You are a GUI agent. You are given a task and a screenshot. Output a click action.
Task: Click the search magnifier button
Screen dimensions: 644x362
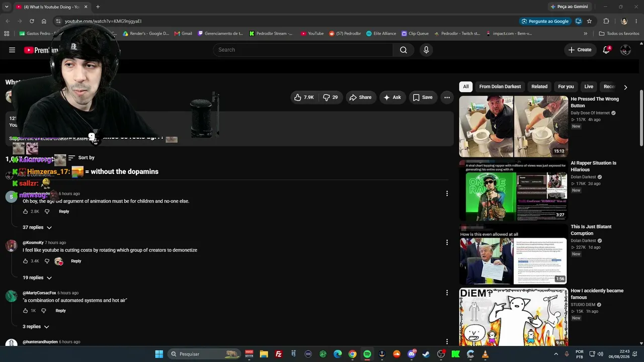(404, 50)
